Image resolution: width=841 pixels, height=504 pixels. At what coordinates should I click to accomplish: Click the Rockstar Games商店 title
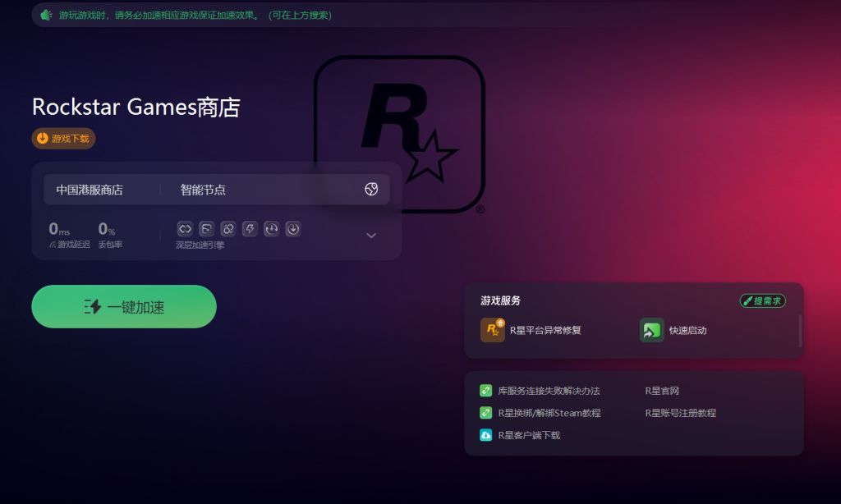(136, 108)
